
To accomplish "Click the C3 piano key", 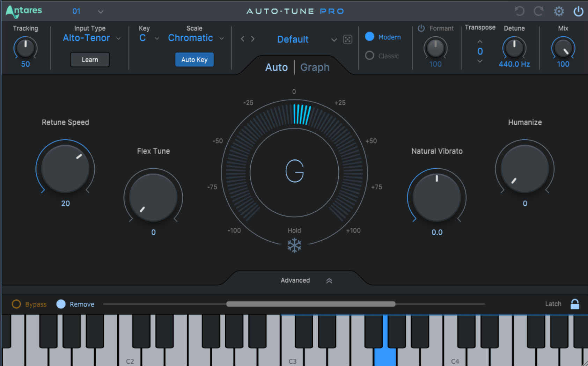I will [x=293, y=356].
